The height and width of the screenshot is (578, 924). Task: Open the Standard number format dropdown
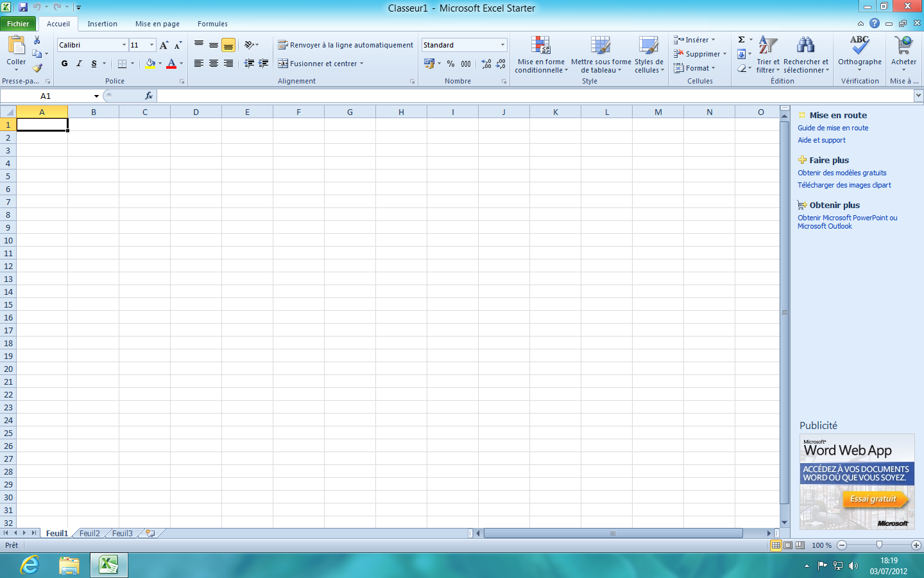502,45
